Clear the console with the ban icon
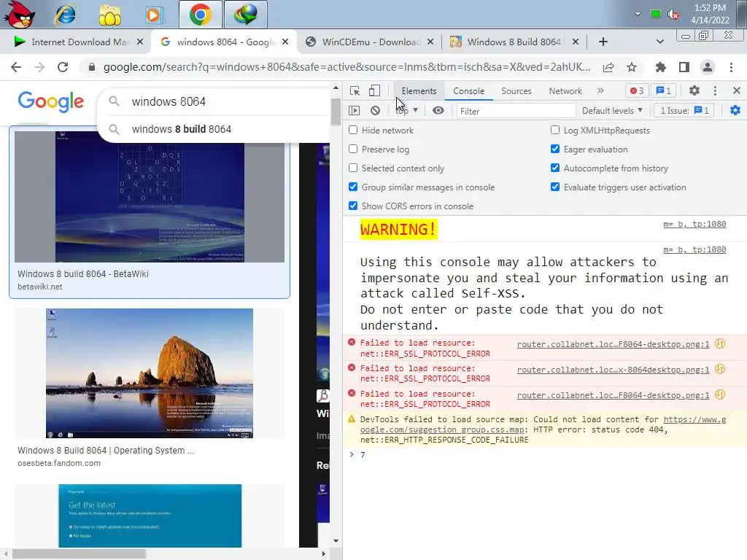 click(x=376, y=111)
